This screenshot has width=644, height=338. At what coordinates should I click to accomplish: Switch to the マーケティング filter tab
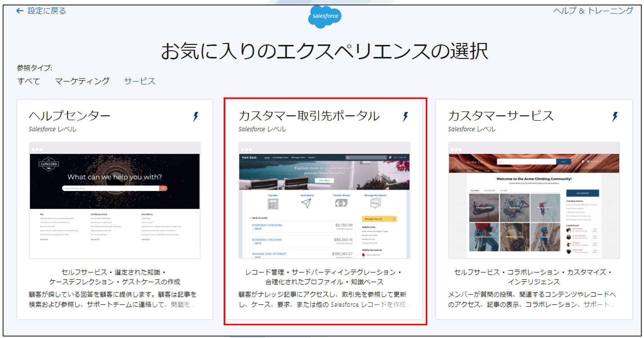(82, 81)
